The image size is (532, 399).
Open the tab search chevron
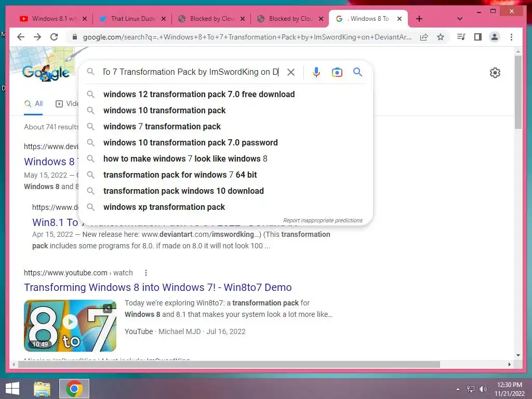pyautogui.click(x=460, y=19)
